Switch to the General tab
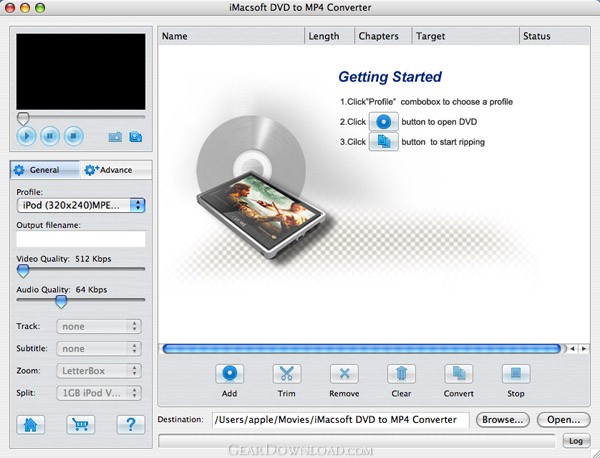 pyautogui.click(x=45, y=170)
